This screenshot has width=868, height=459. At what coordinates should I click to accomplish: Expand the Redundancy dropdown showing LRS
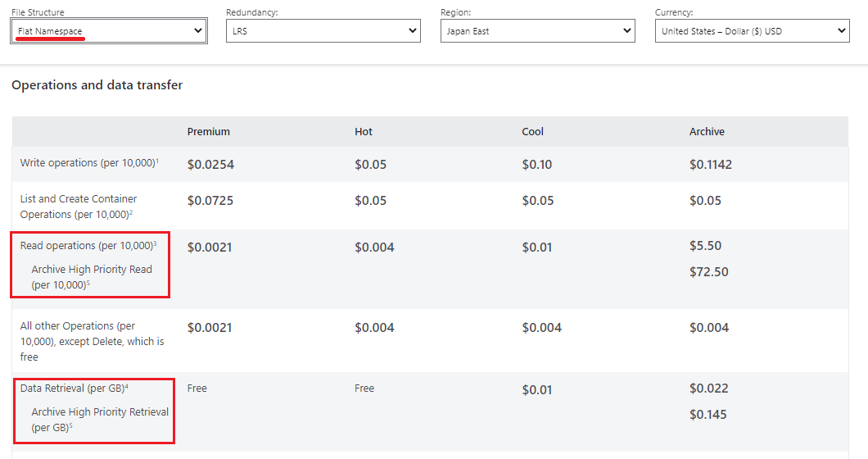[x=323, y=31]
